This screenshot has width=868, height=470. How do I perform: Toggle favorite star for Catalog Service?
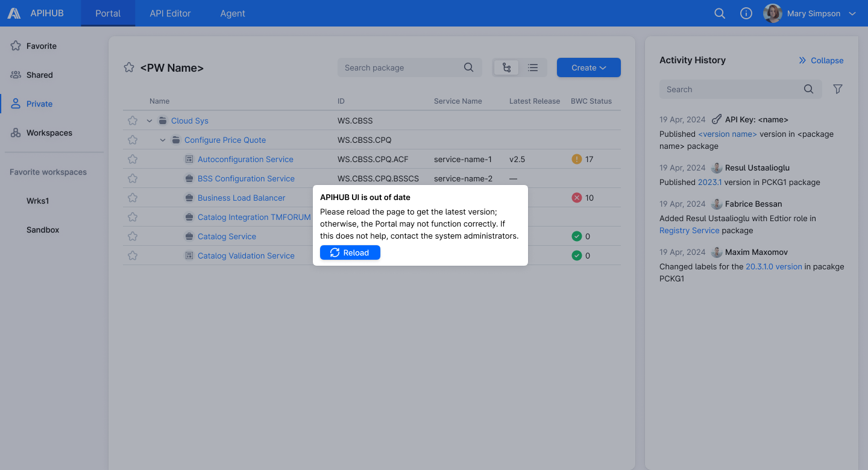[x=133, y=236]
